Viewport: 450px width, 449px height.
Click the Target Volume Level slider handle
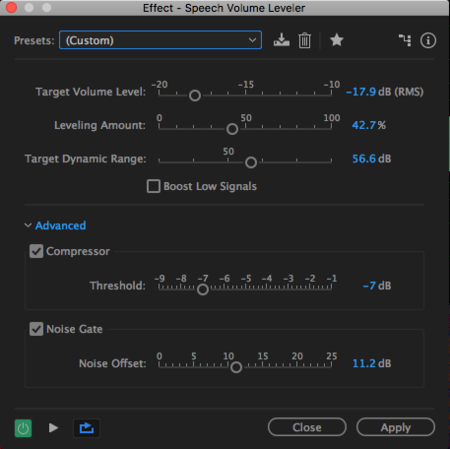(195, 96)
